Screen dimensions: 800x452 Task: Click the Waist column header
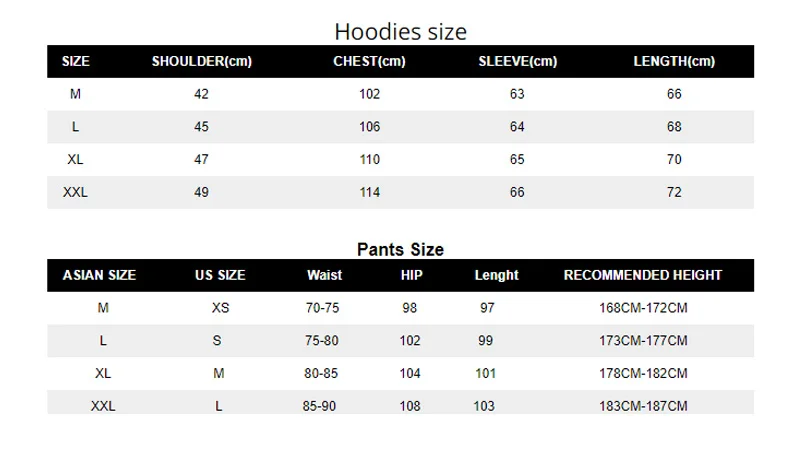coord(324,275)
